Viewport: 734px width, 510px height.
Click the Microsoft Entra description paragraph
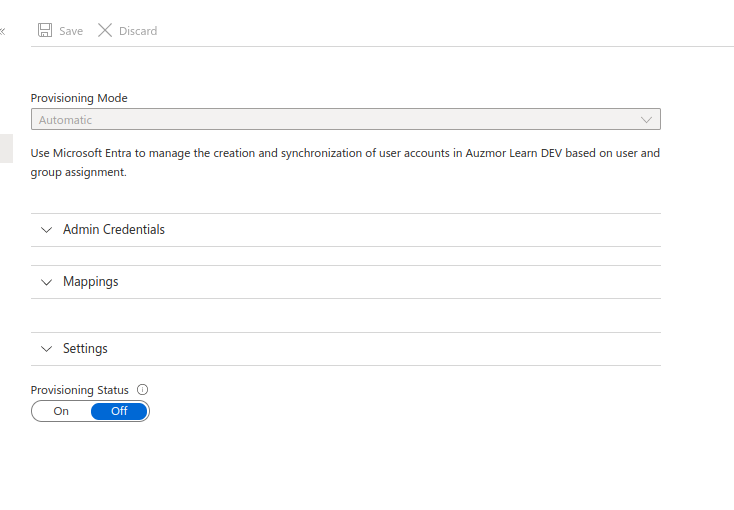[x=345, y=163]
